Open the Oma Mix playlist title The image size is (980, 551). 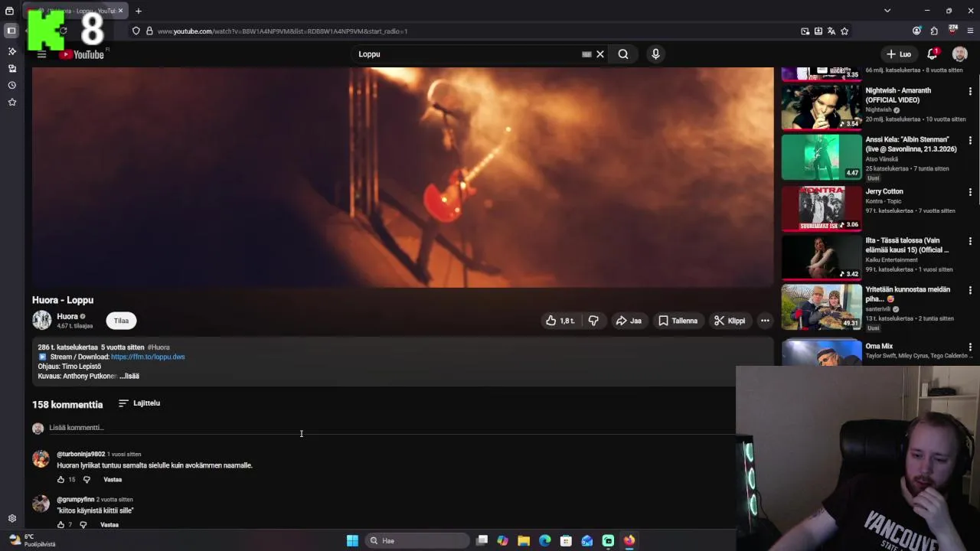pos(879,346)
